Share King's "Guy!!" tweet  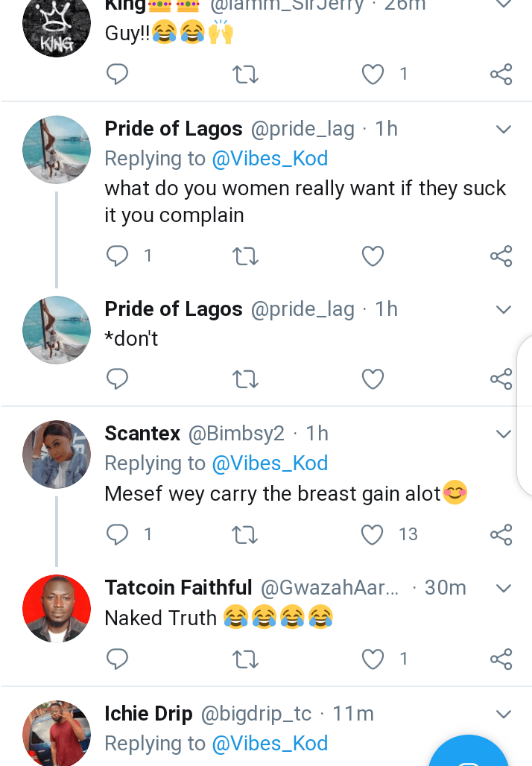(501, 74)
